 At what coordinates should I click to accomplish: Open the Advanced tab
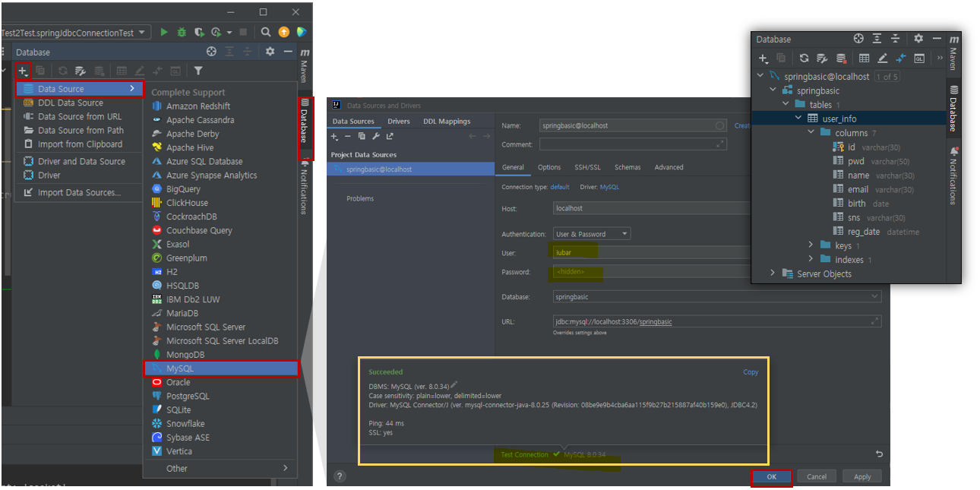click(669, 167)
